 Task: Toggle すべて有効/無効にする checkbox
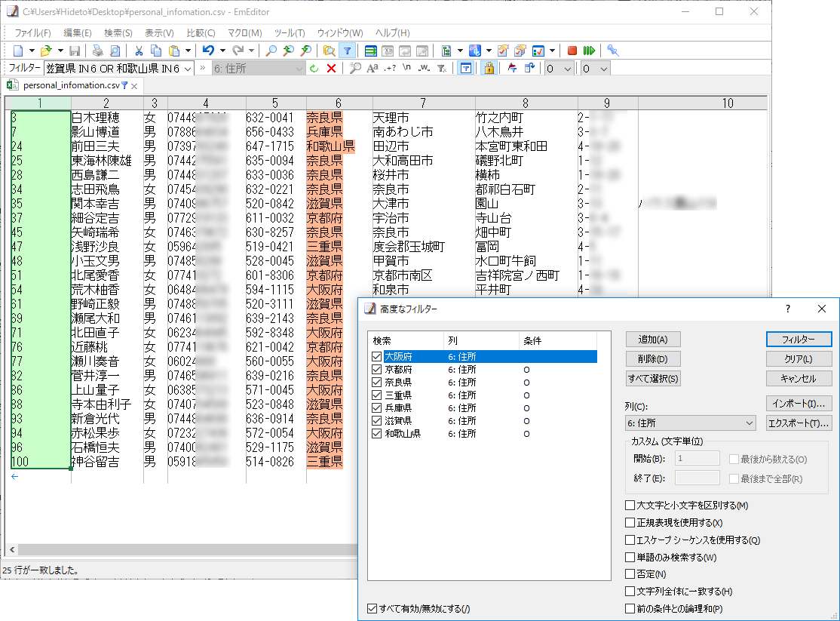pos(372,609)
